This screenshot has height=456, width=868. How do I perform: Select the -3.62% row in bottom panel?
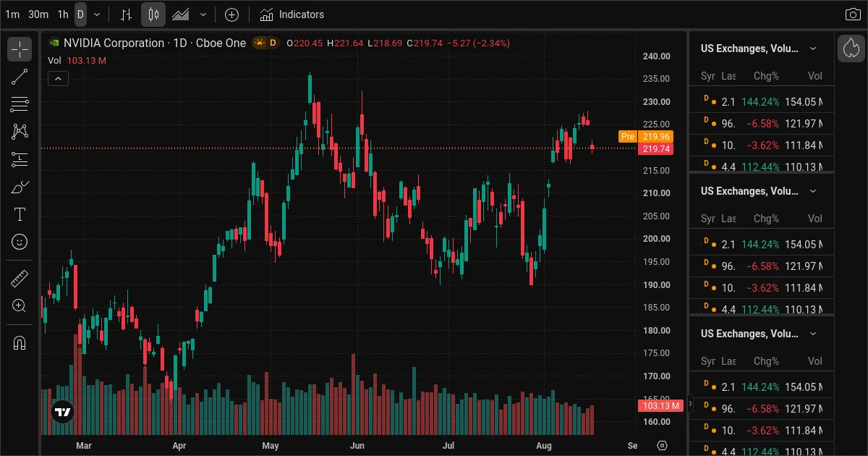[x=762, y=431]
